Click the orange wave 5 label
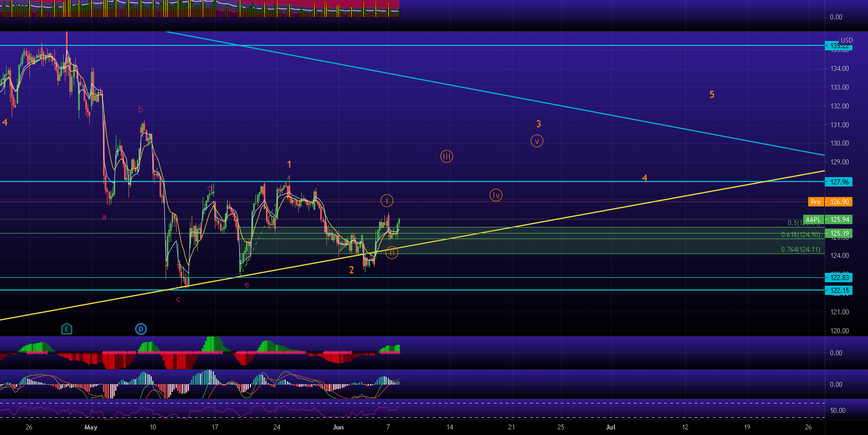Image resolution: width=868 pixels, height=435 pixels. 712,95
